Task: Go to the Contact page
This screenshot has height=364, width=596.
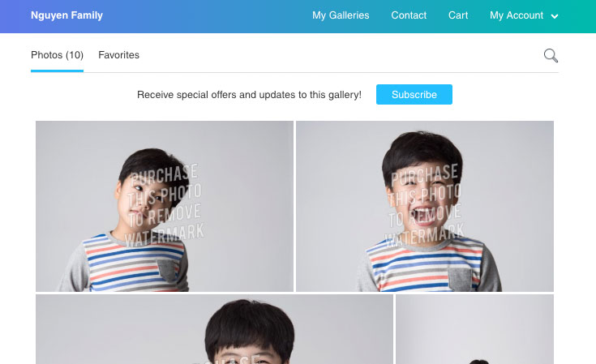Action: [409, 15]
